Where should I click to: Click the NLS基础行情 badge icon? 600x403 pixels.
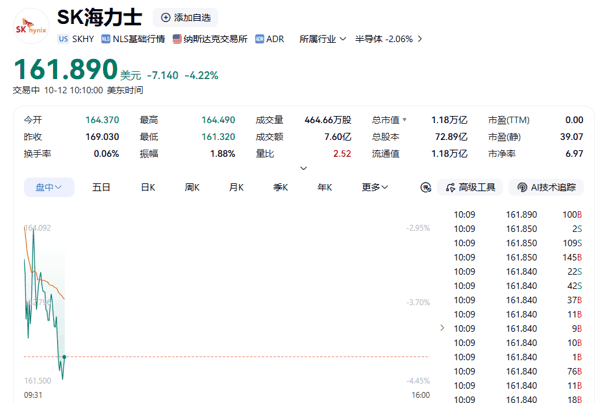tap(106, 39)
